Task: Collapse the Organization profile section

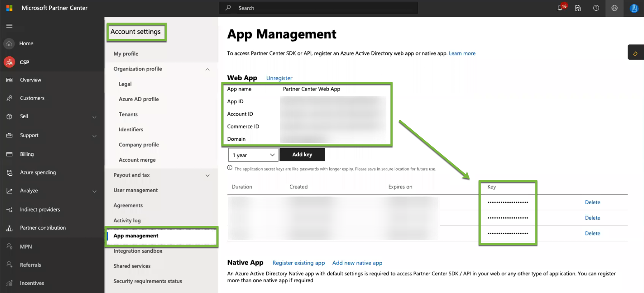Action: pos(207,69)
